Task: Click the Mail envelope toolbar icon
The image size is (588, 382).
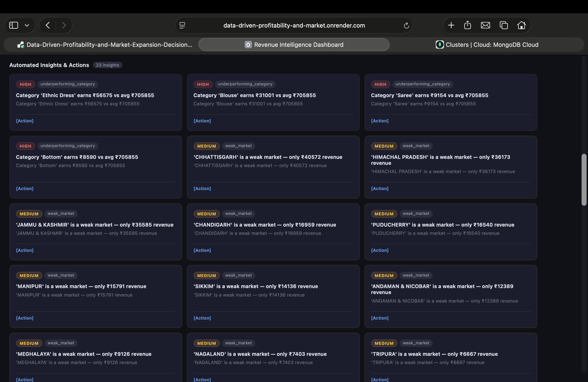Action: pos(486,25)
